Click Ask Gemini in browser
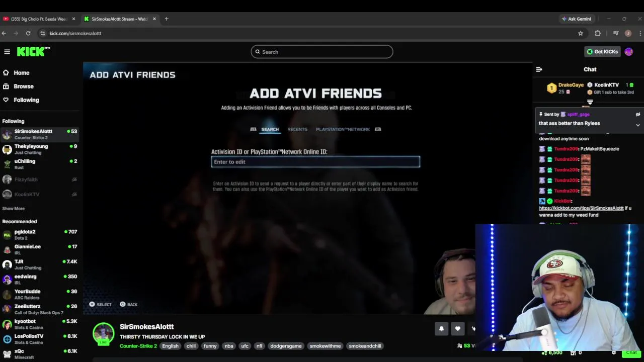 576,19
